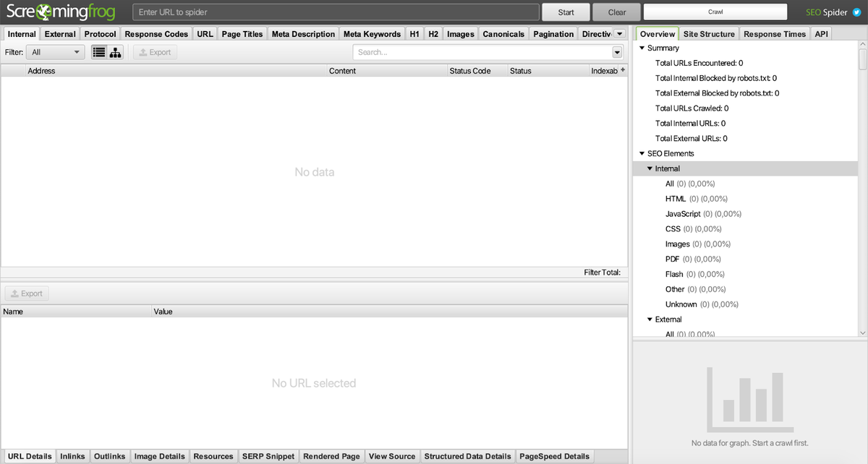This screenshot has height=464, width=868.
Task: Click the plus icon to add columns
Action: tap(623, 70)
